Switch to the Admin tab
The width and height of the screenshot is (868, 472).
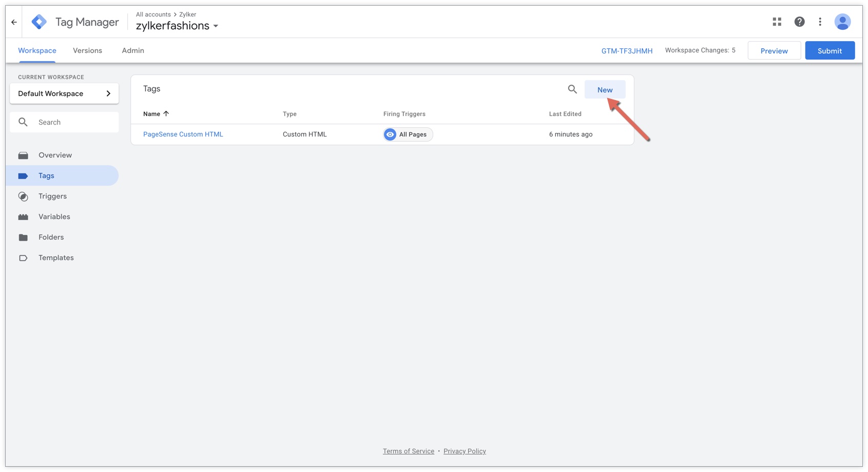(x=133, y=50)
